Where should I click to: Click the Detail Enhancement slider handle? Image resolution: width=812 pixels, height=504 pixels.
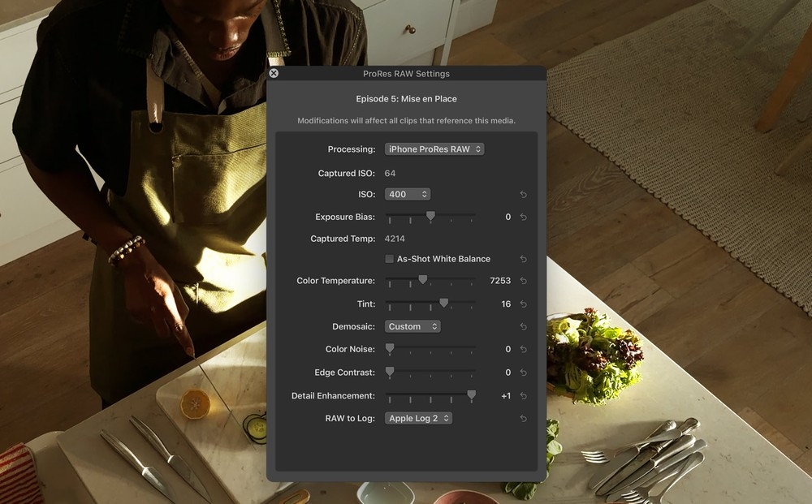[x=471, y=395]
